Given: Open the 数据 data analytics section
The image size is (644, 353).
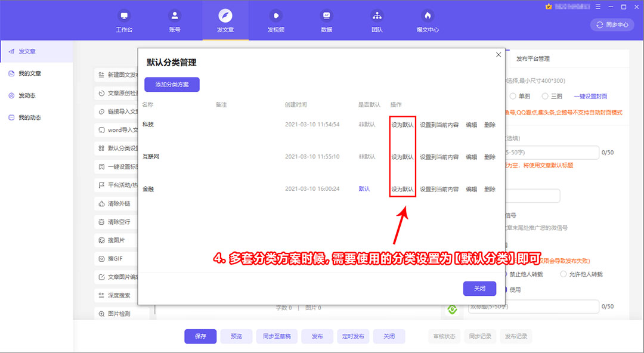Looking at the screenshot, I should click(326, 18).
